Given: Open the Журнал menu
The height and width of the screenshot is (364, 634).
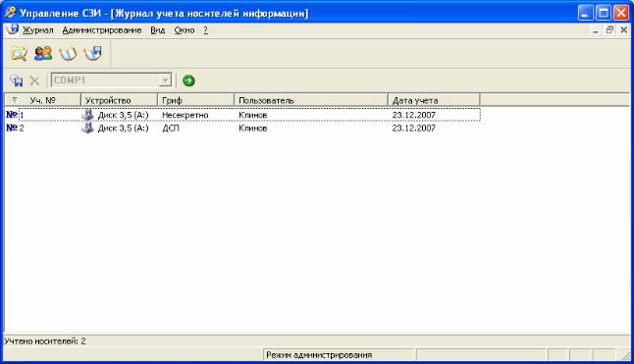Looking at the screenshot, I should click(37, 30).
